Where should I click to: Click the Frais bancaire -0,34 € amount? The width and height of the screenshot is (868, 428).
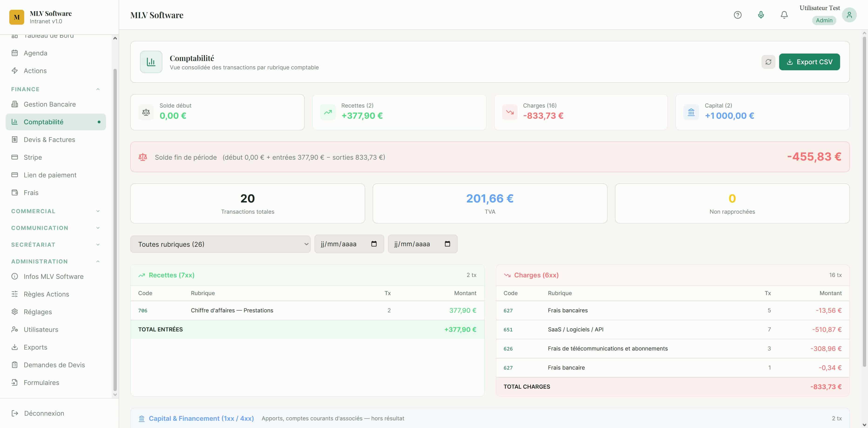830,368
